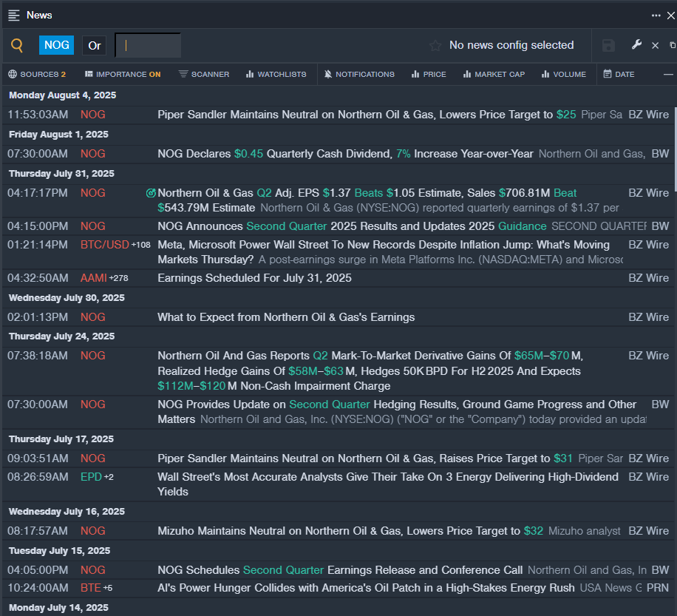
Task: Open 'Meta, Microsoft Power Wall Street' headline
Action: (384, 252)
